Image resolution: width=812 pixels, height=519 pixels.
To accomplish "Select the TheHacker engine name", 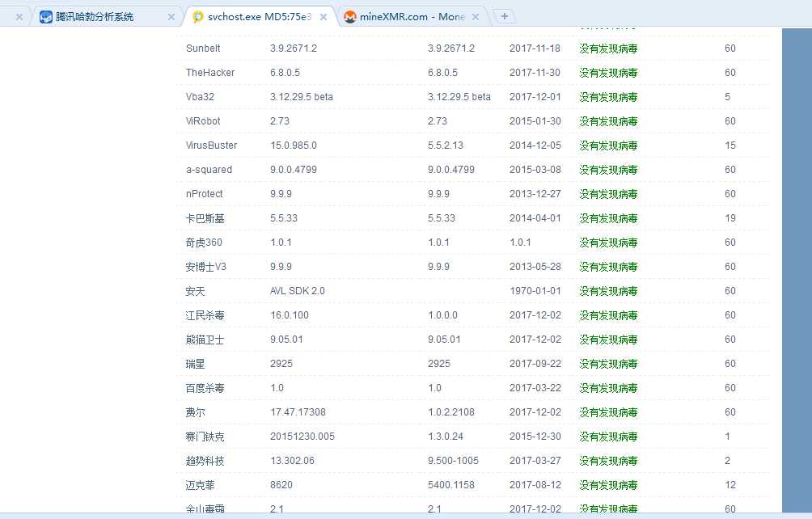I will tap(210, 73).
